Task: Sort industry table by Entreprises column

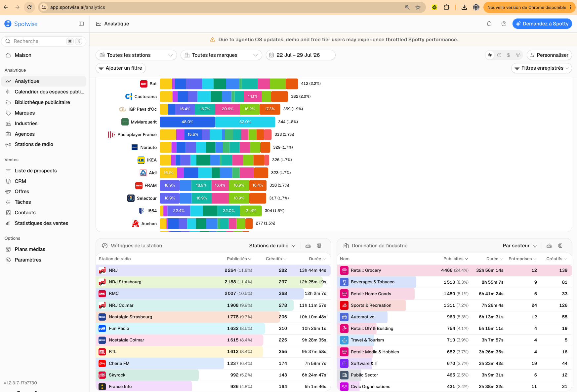Action: tap(522, 259)
